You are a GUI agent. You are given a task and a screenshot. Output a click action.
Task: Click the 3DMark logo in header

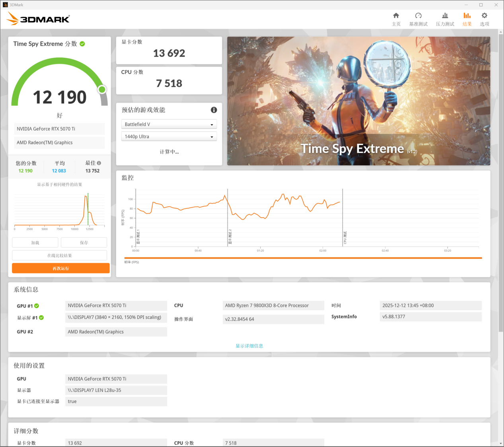tap(39, 19)
